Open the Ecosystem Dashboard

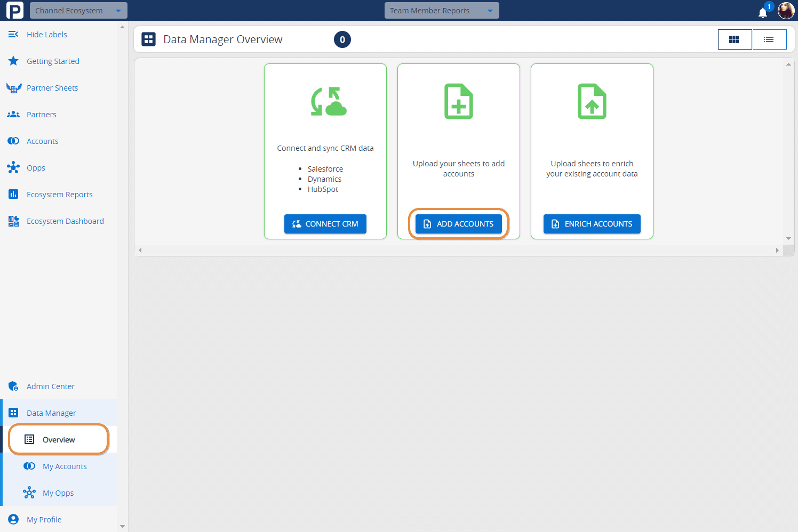65,221
